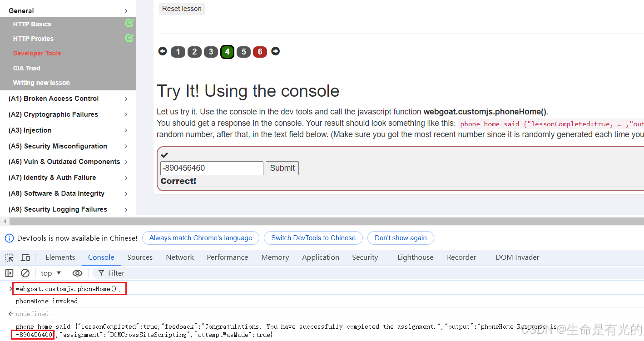Click the HTTP Basics green completed checkmark
Screen dimensions: 644x341
(x=129, y=23)
